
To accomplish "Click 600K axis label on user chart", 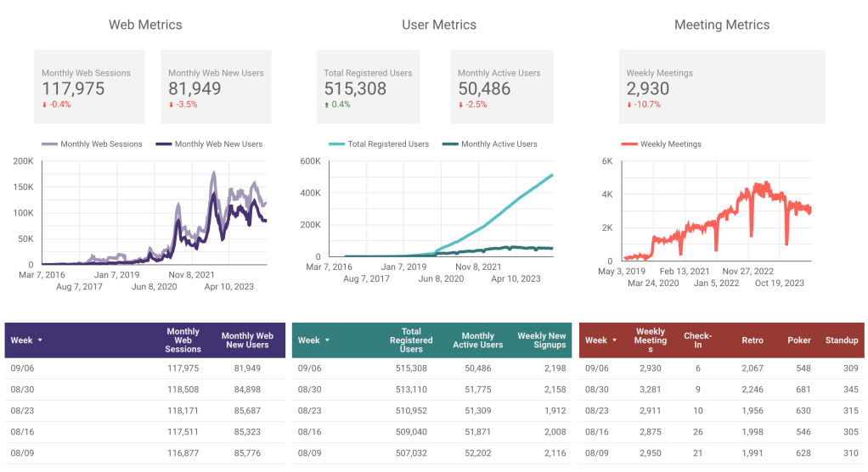I will [x=311, y=161].
